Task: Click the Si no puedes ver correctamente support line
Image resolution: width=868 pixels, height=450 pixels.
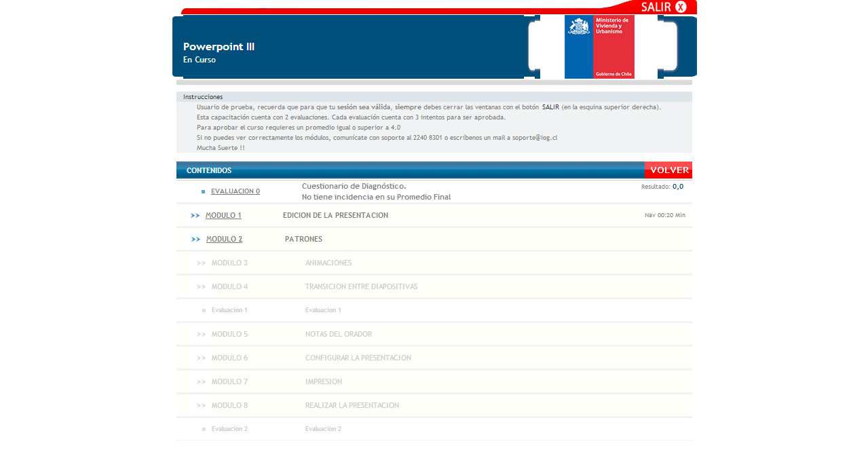Action: click(377, 137)
